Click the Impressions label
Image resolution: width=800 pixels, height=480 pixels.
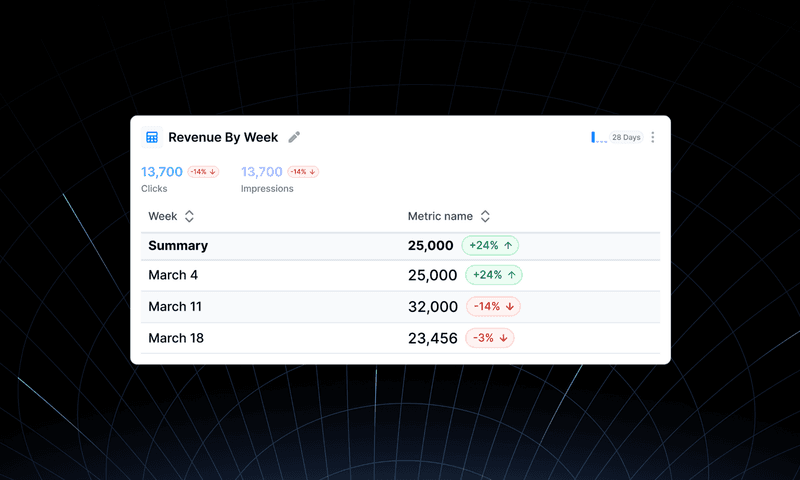[267, 189]
